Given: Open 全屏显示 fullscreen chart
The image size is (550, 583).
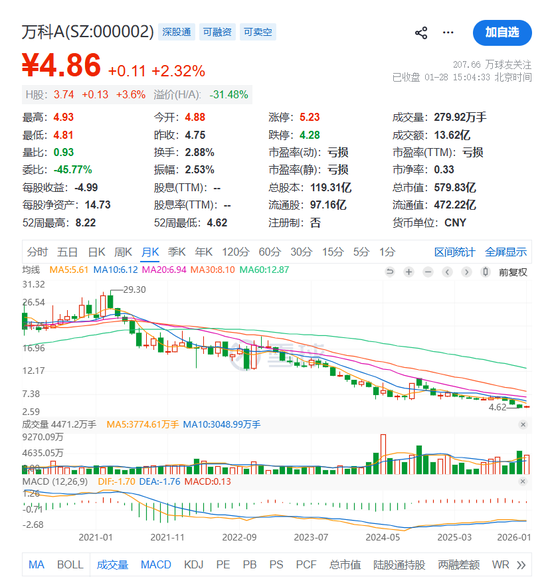Looking at the screenshot, I should click(x=506, y=252).
